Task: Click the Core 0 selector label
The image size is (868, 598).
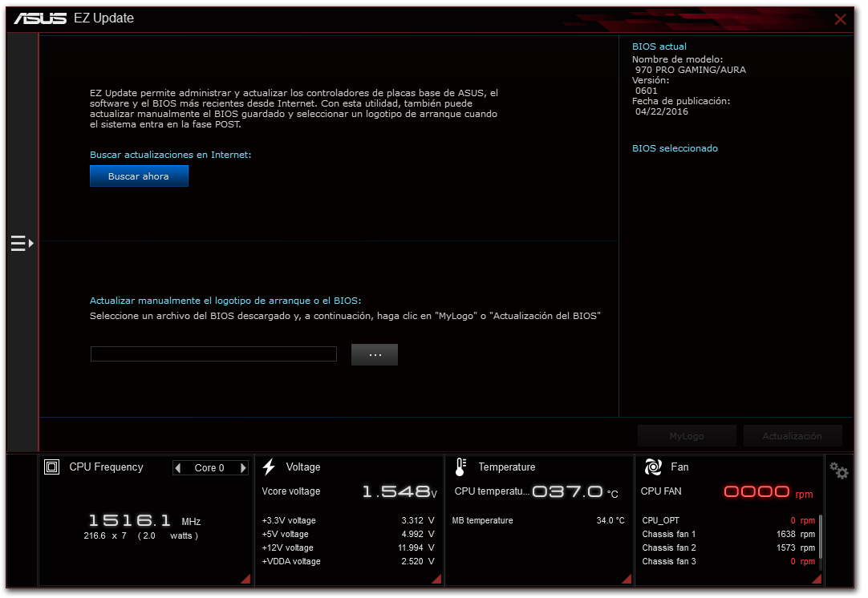Action: coord(209,468)
